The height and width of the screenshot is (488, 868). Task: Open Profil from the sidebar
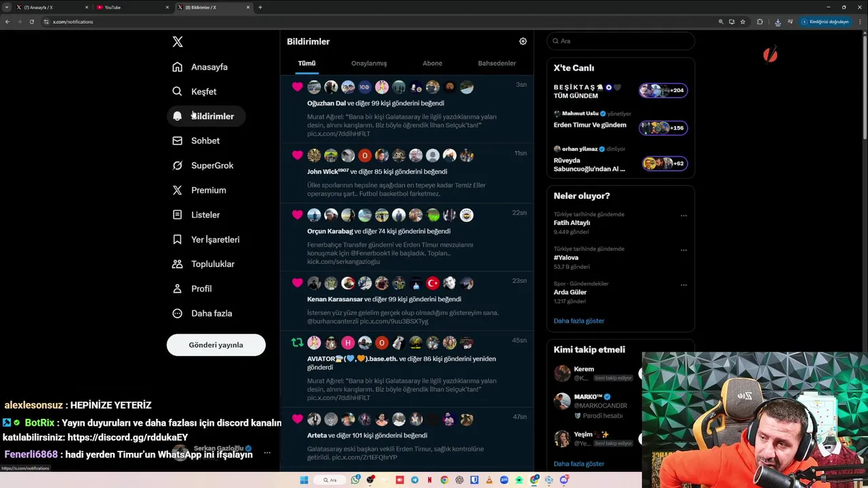click(x=192, y=289)
